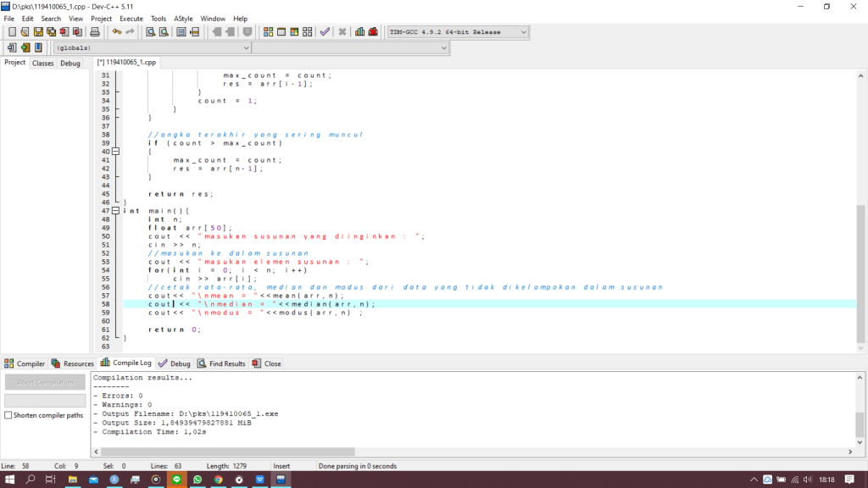This screenshot has width=868, height=488.
Task: Click the Save file toolbar icon
Action: click(38, 32)
